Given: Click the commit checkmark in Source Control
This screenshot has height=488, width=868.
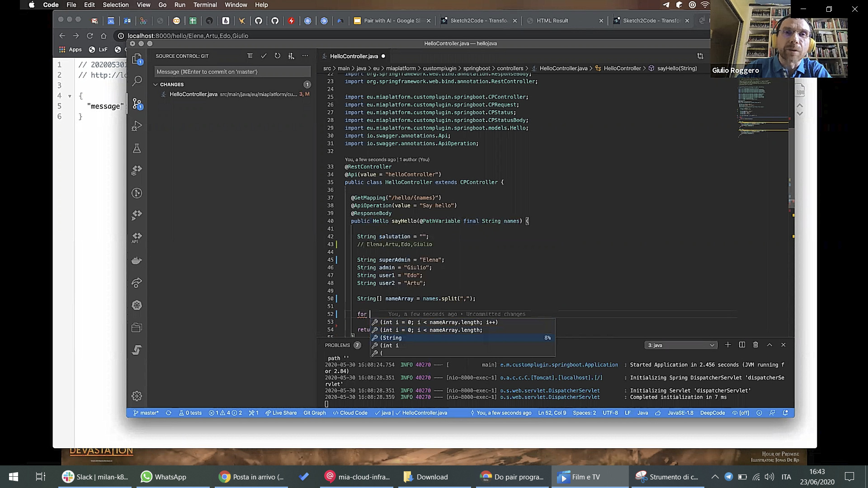Looking at the screenshot, I should tap(264, 56).
